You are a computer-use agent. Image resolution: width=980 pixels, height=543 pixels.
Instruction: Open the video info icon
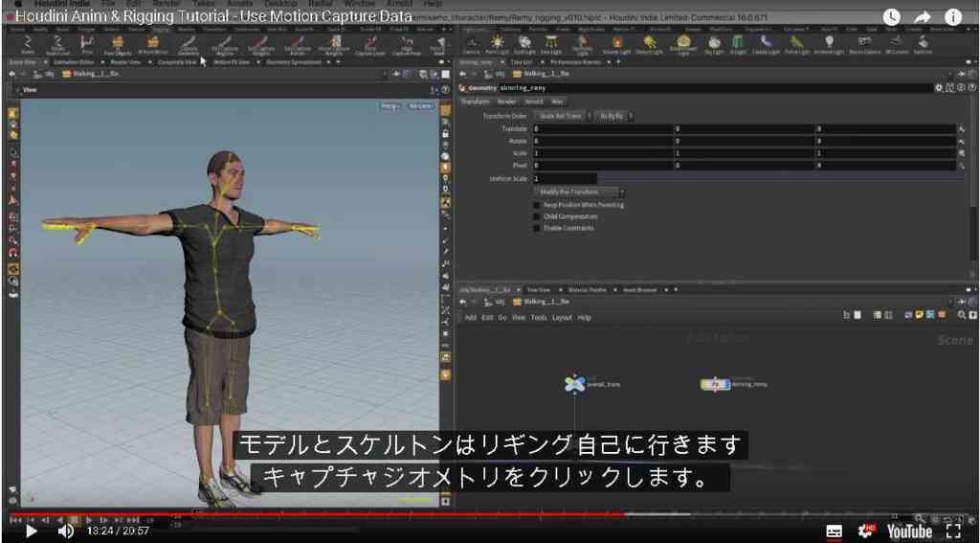953,17
